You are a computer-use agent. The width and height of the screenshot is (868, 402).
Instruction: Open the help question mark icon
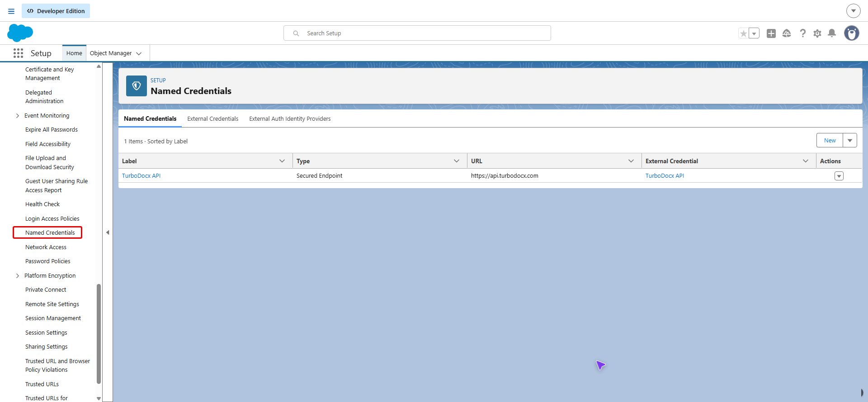[x=802, y=33]
